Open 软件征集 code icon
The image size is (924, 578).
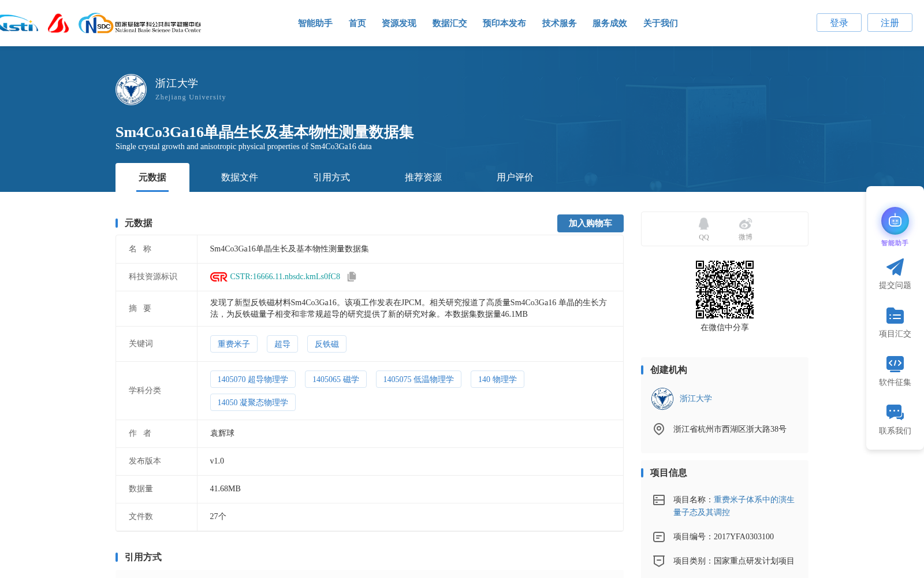[895, 364]
